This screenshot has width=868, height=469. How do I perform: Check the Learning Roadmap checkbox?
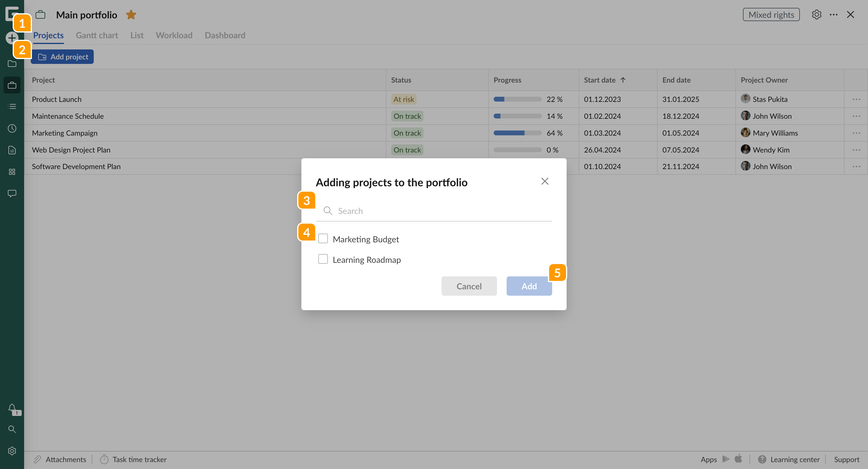(x=323, y=259)
